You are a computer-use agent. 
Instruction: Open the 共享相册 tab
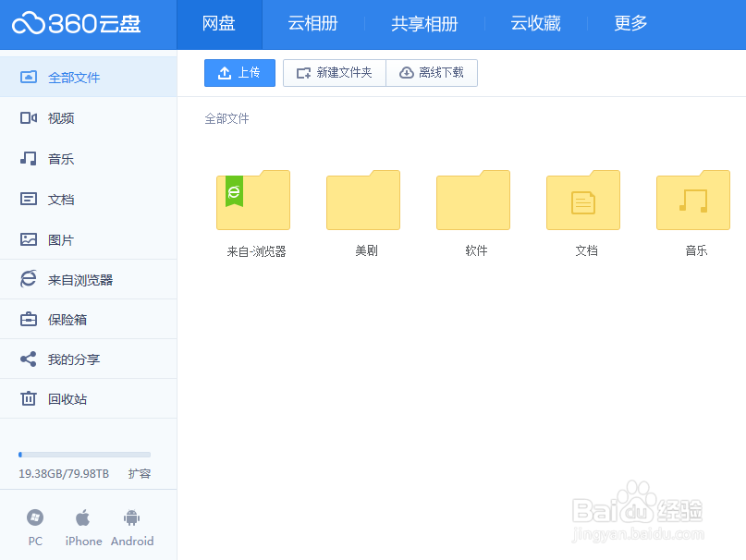click(x=424, y=24)
